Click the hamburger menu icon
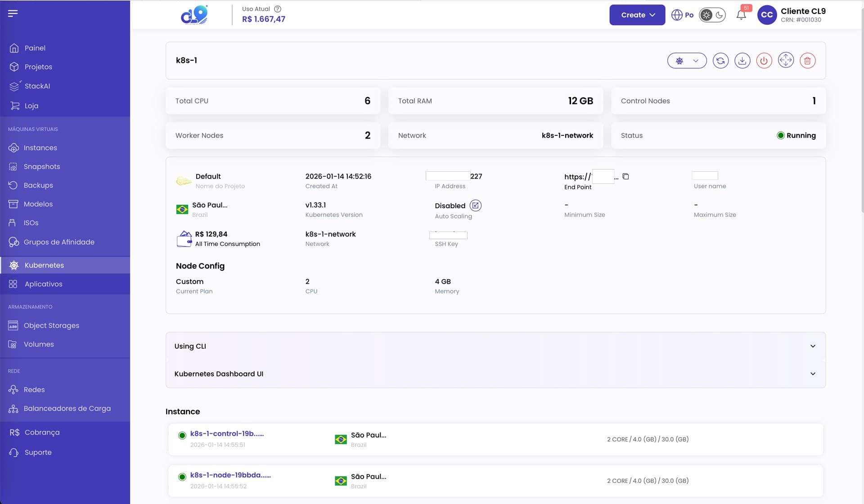The width and height of the screenshot is (864, 504). point(13,13)
